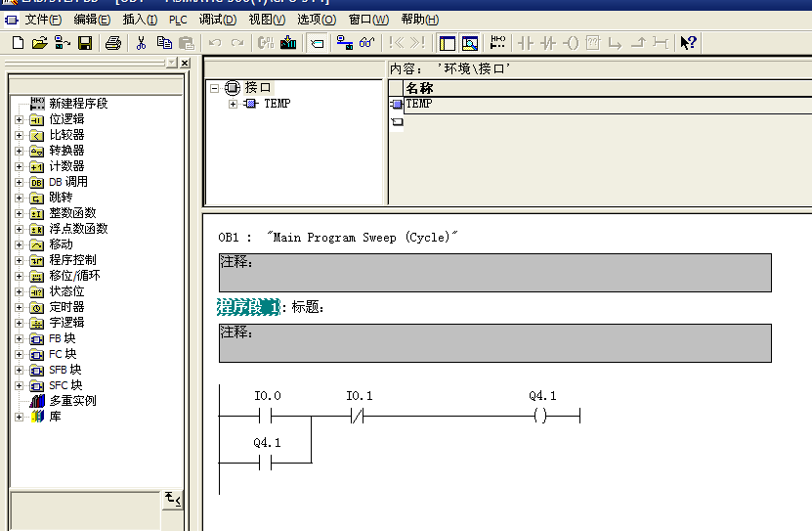The image size is (812, 531).
Task: Select 新建程序段 in the element tree
Action: point(77,103)
